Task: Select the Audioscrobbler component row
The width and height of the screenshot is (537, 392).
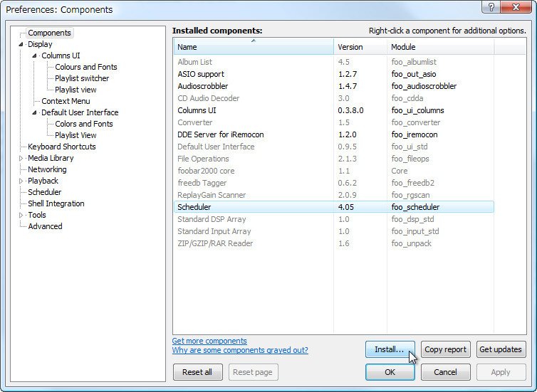Action: pos(203,86)
